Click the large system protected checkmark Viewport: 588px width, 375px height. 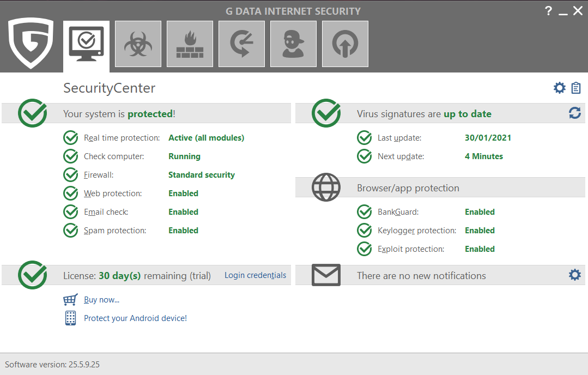tap(33, 113)
